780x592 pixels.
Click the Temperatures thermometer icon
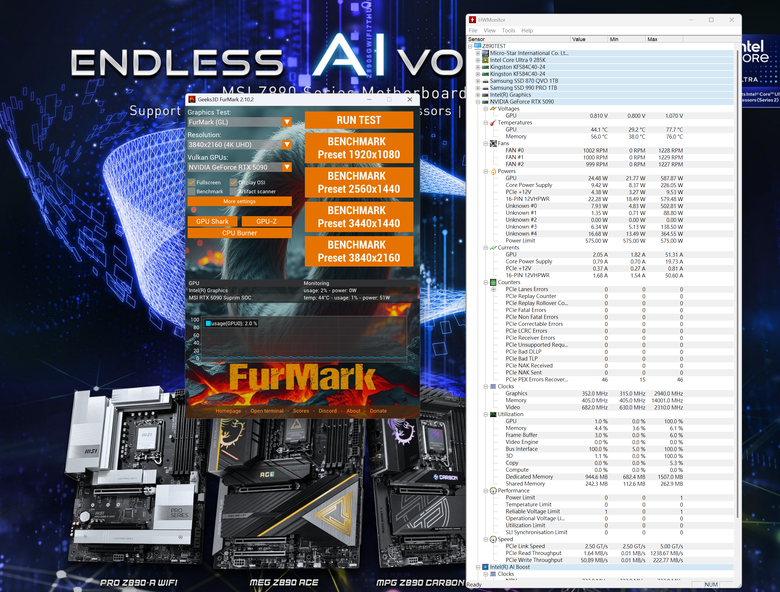coord(493,122)
